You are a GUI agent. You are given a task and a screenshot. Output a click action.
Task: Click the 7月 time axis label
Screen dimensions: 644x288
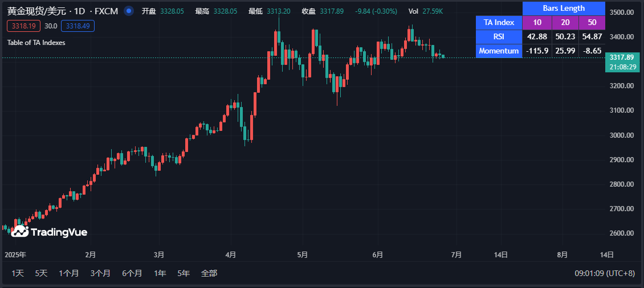click(x=456, y=254)
